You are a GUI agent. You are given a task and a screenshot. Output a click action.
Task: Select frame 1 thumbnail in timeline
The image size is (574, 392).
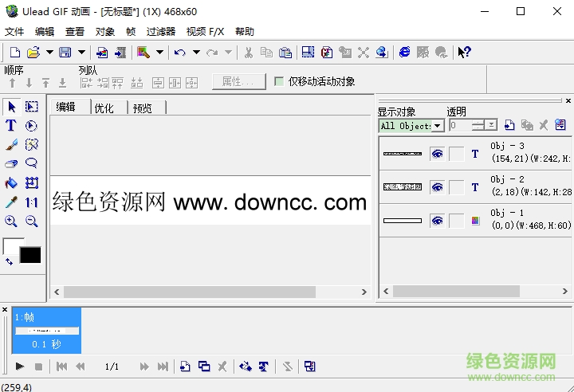point(47,331)
